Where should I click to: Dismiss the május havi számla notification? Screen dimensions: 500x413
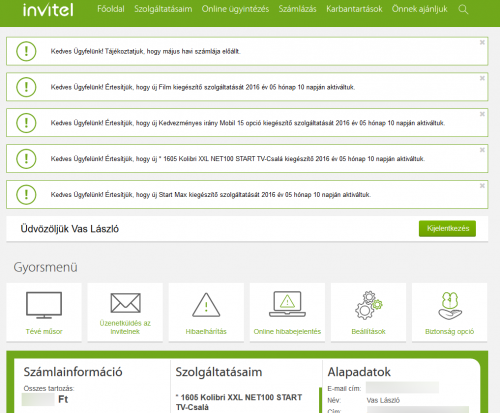click(x=482, y=42)
